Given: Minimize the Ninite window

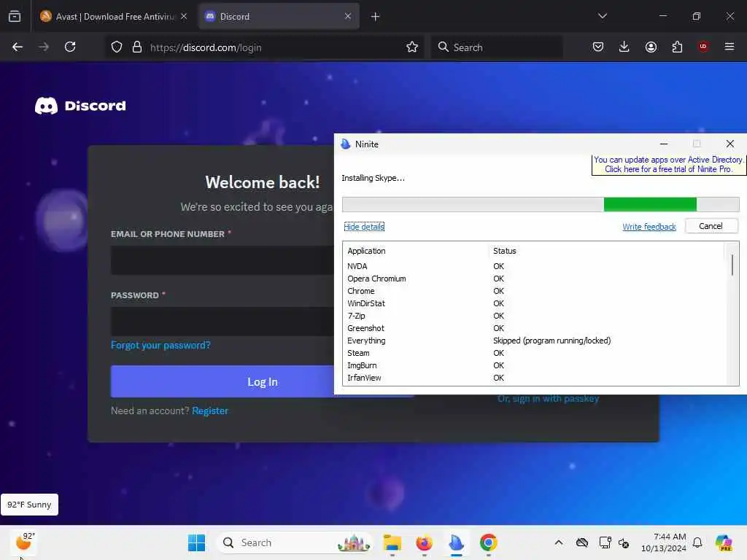Looking at the screenshot, I should (x=664, y=144).
